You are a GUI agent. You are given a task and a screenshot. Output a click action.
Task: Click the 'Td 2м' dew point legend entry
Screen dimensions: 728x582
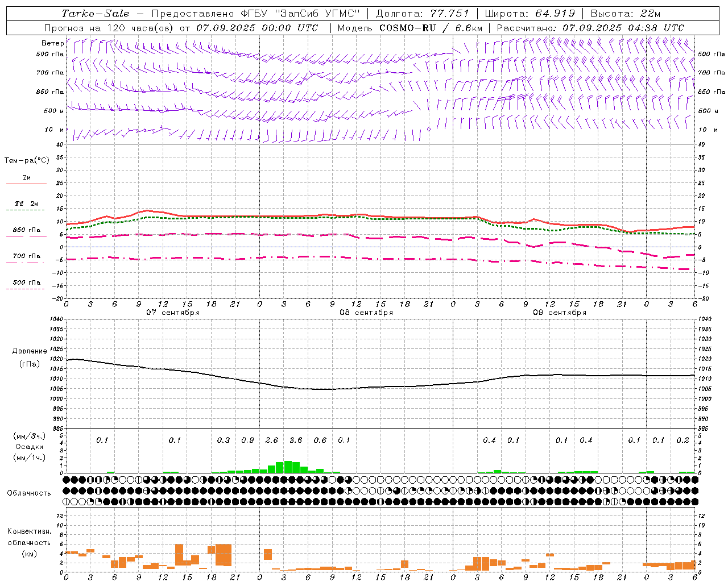tap(27, 203)
